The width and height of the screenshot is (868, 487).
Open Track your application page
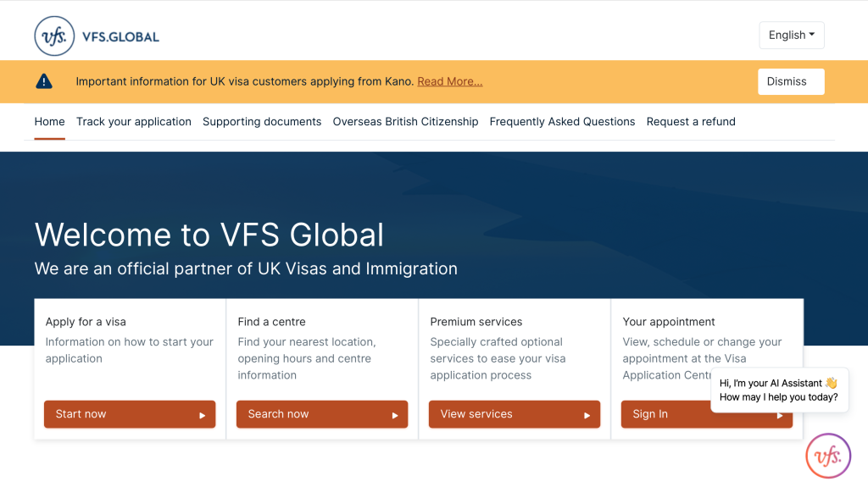point(134,122)
